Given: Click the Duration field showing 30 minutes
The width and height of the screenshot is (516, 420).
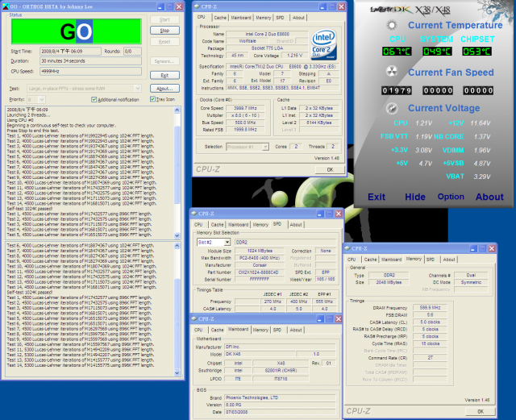Looking at the screenshot, I should pos(90,61).
